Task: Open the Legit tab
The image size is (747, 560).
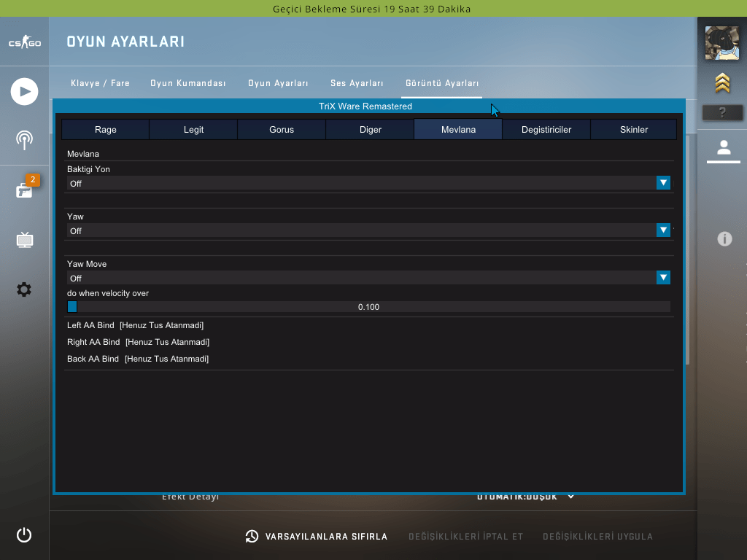Action: click(193, 130)
